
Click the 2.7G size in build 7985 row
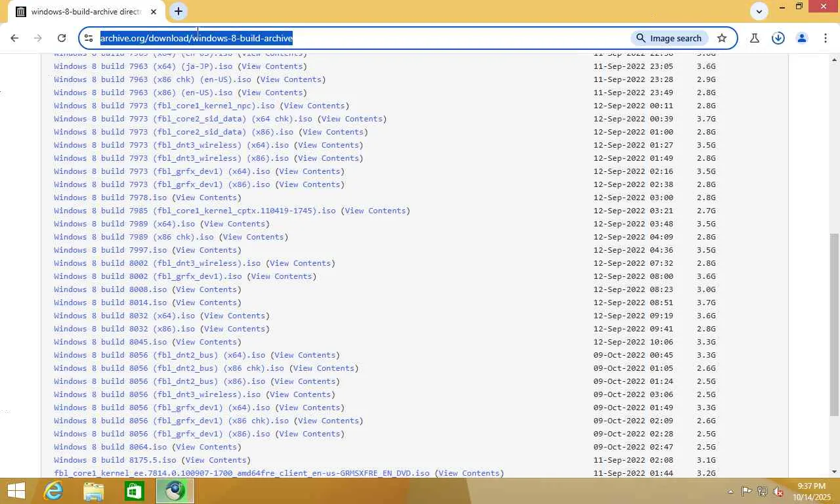tap(706, 211)
